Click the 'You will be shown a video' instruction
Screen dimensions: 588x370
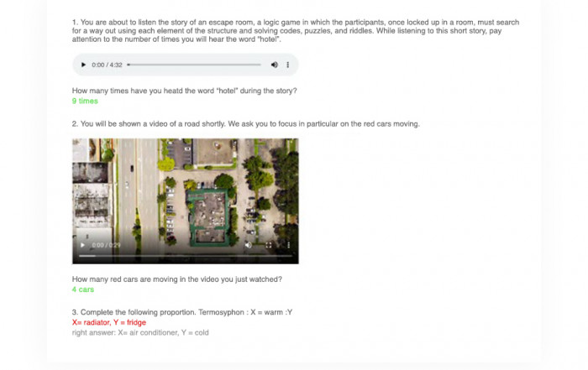(245, 124)
